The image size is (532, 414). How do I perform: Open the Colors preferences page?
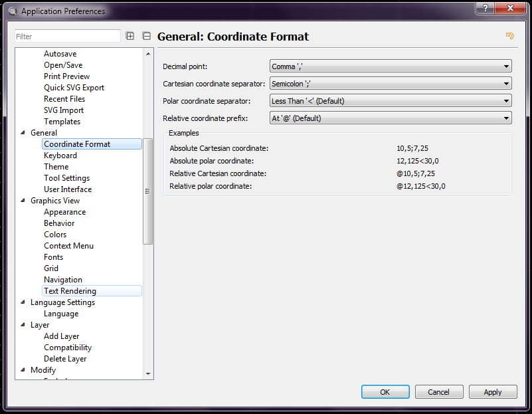55,235
